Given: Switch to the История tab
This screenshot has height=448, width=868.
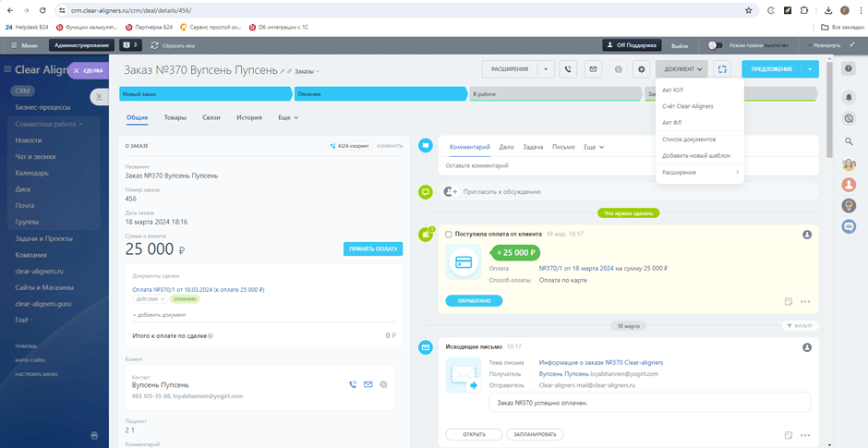Looking at the screenshot, I should [249, 117].
